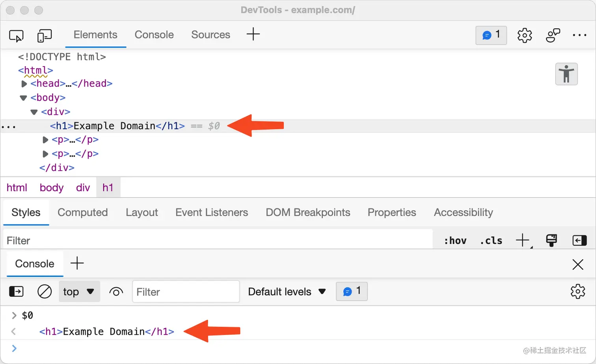
Task: Open DevTools settings with the gear icon
Action: tap(524, 35)
